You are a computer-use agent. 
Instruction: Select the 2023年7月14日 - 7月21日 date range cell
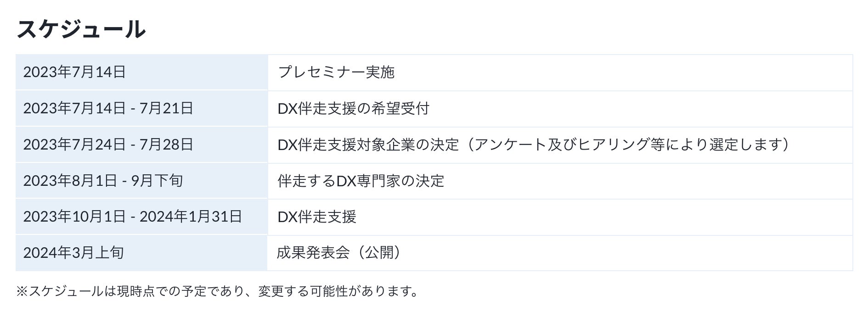(x=108, y=108)
